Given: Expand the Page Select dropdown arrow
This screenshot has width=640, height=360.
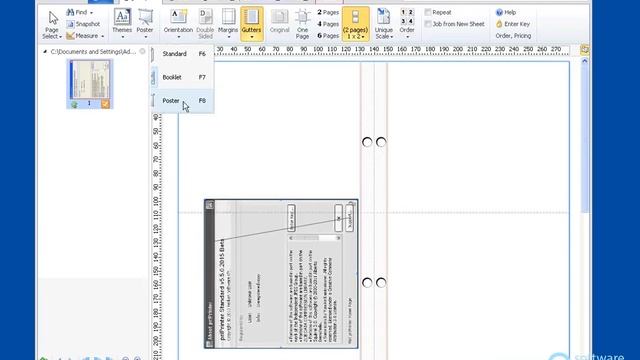Looking at the screenshot, I should pos(60,37).
